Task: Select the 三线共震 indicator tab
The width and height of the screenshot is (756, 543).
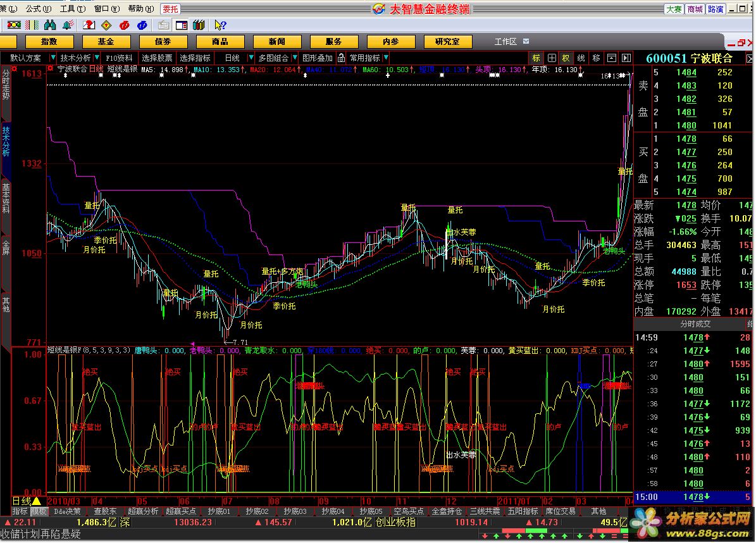Action: pos(485,511)
